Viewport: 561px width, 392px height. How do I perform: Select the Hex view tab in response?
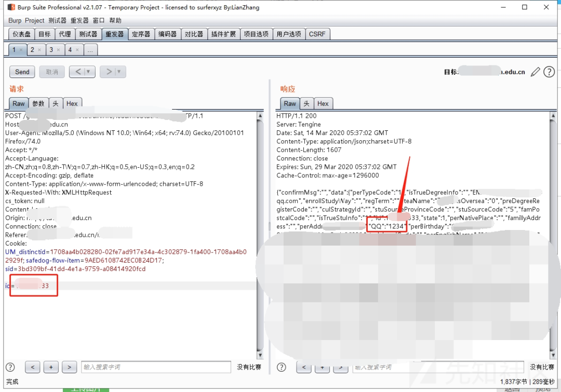pyautogui.click(x=323, y=103)
